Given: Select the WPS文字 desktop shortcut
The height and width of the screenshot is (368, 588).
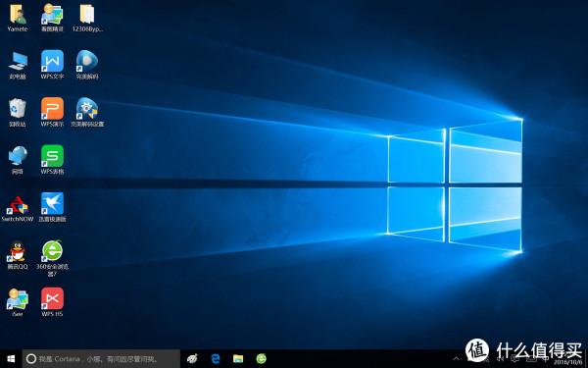Looking at the screenshot, I should pyautogui.click(x=52, y=65).
